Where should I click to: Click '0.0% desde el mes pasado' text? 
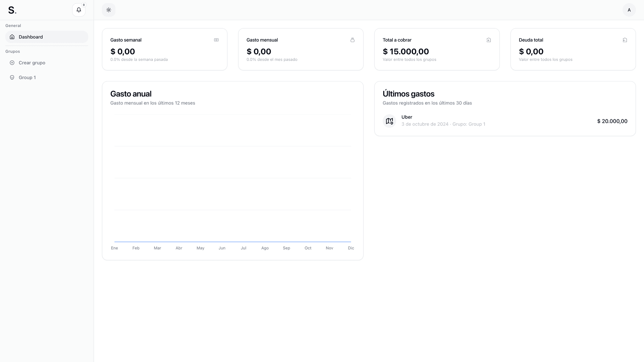272,59
